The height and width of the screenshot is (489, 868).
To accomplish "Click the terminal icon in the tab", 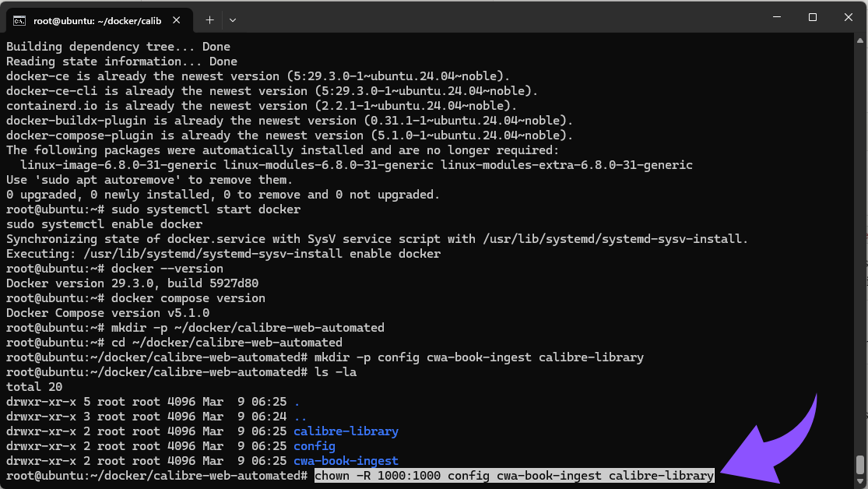I will (x=19, y=20).
